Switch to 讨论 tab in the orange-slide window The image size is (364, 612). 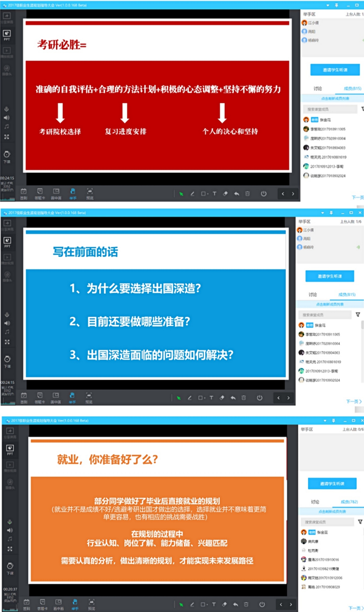coord(315,502)
